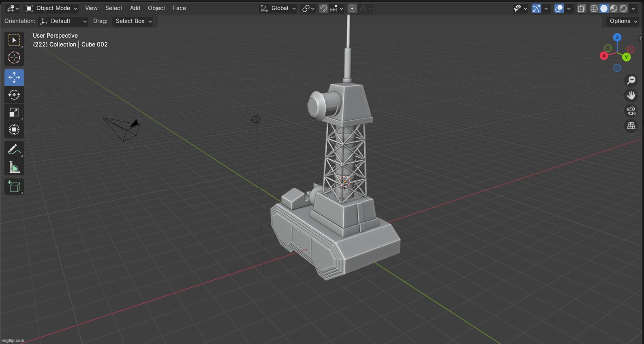Open the Options dropdown
The height and width of the screenshot is (344, 644).
623,21
